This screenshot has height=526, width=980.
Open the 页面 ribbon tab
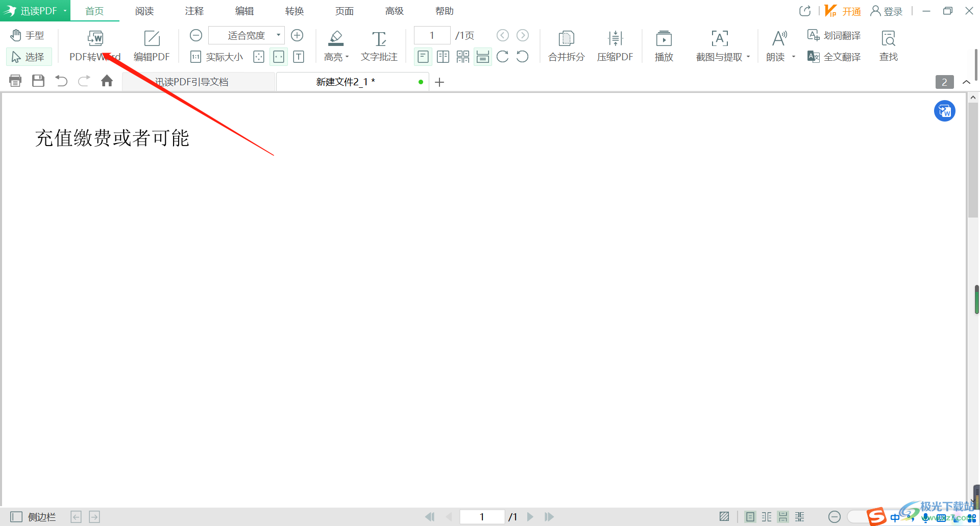345,11
